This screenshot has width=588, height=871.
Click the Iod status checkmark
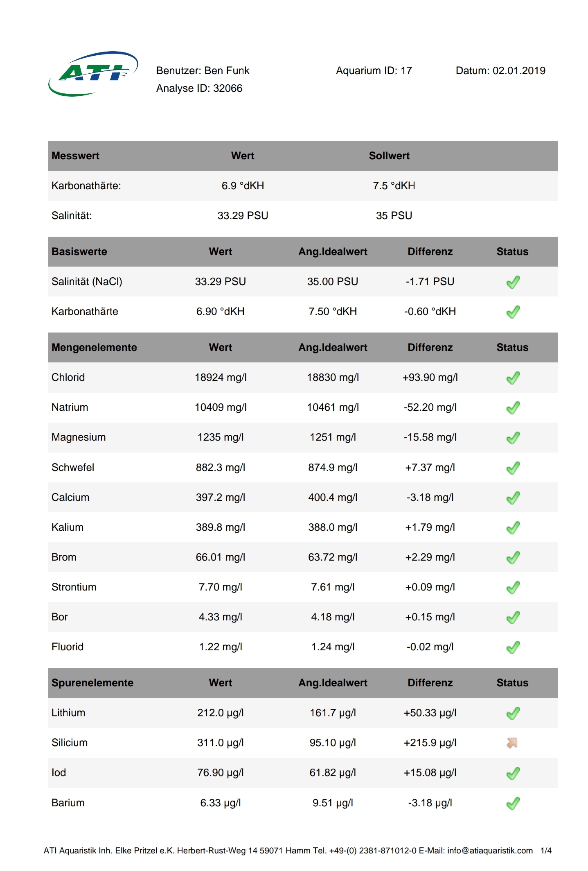tap(513, 773)
